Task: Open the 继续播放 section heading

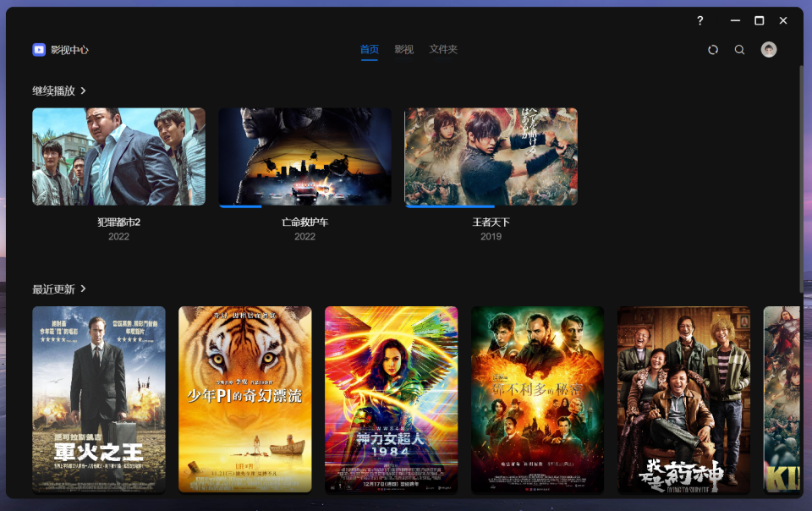Action: pyautogui.click(x=54, y=91)
